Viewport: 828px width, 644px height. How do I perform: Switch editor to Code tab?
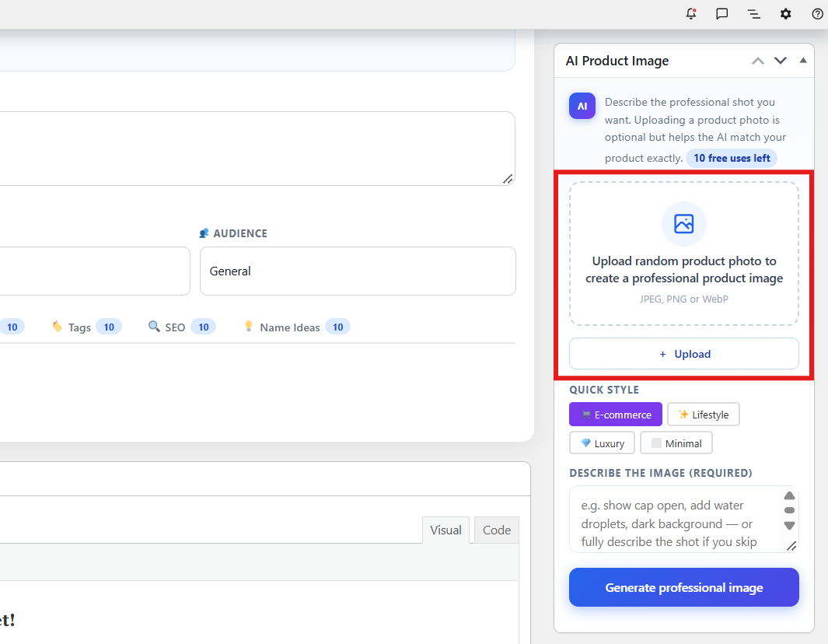coord(496,530)
